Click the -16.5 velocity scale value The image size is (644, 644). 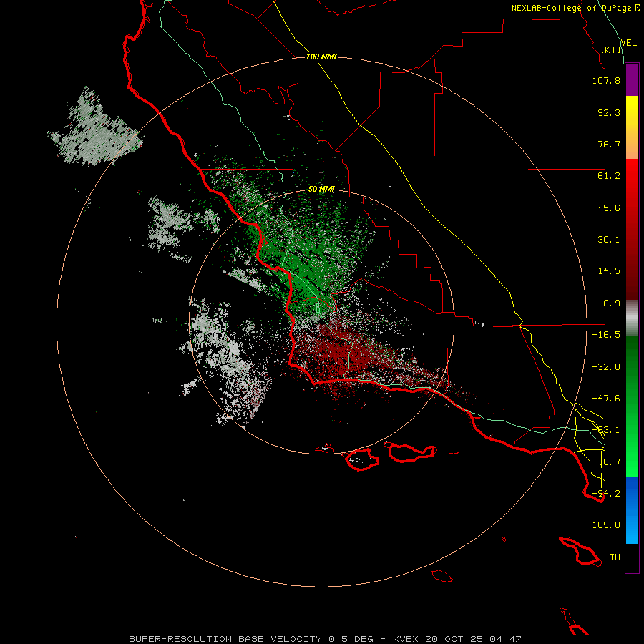coord(606,335)
